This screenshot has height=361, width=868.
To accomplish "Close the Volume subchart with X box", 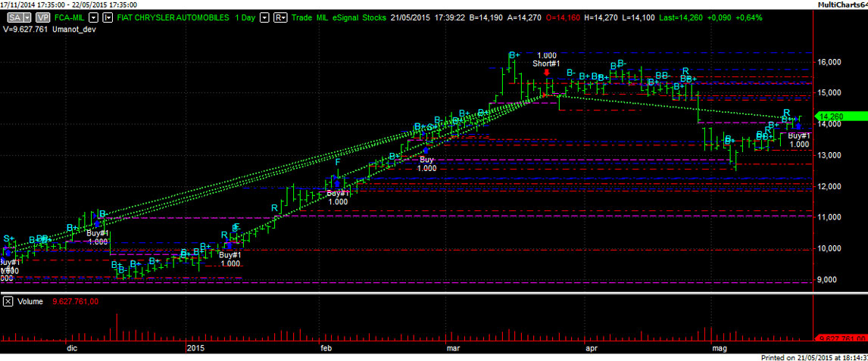I will (x=8, y=301).
